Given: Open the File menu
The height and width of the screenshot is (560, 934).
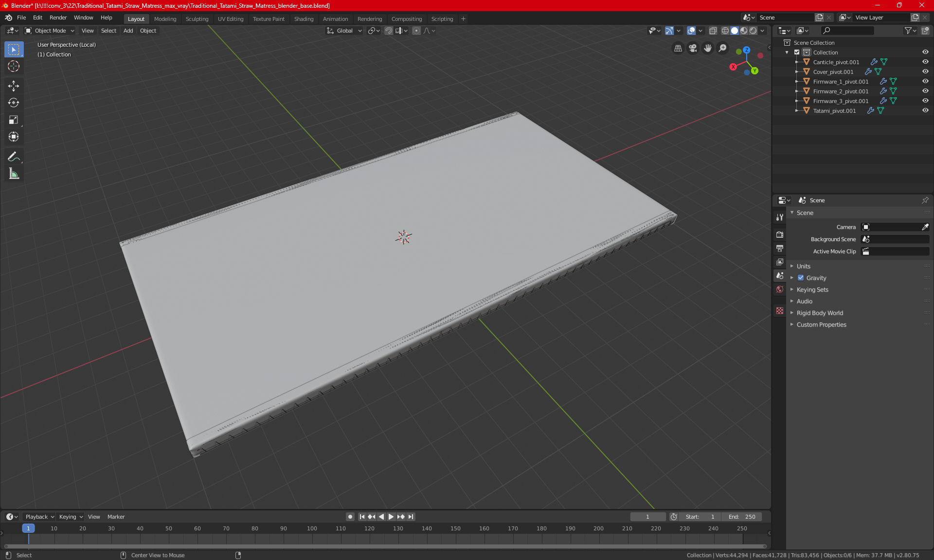Looking at the screenshot, I should 21,17.
